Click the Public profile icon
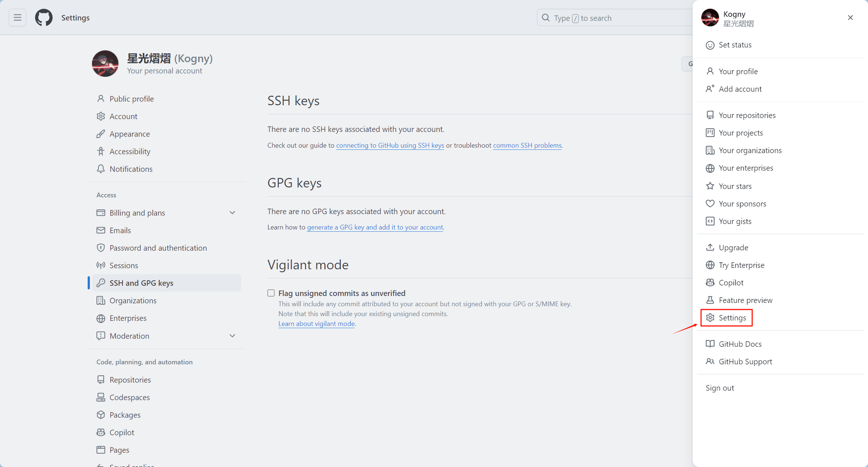 100,98
